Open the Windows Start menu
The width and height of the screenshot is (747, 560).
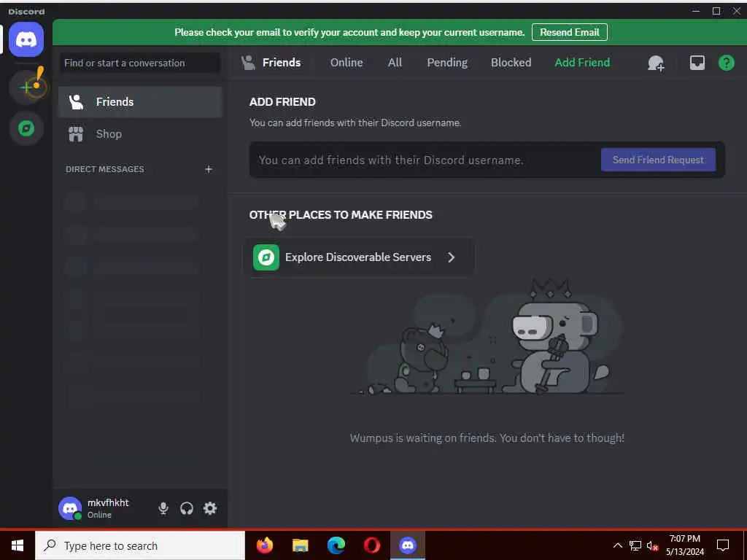tap(18, 545)
